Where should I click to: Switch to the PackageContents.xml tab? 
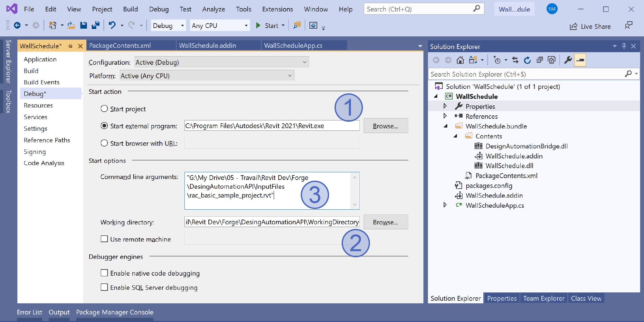coord(120,45)
